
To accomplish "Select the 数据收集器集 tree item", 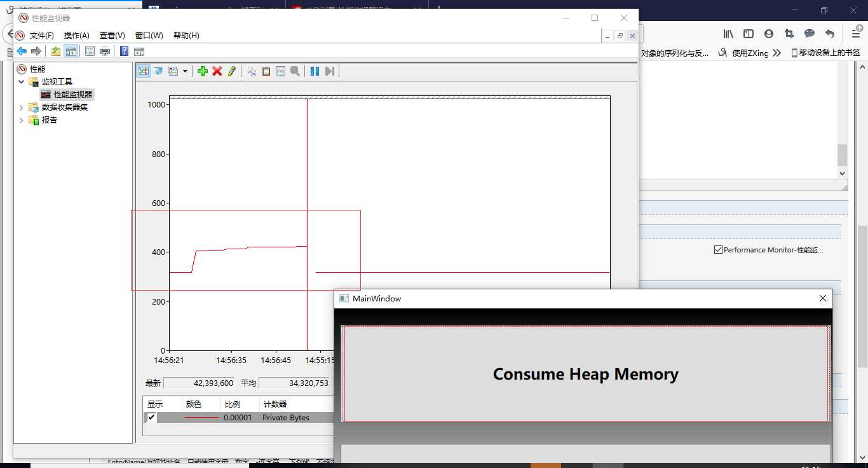I will (x=65, y=107).
